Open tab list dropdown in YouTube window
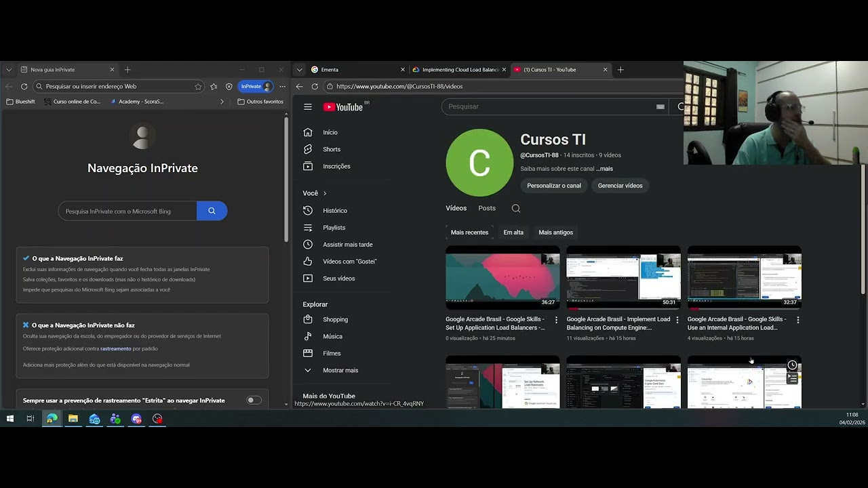 point(299,70)
